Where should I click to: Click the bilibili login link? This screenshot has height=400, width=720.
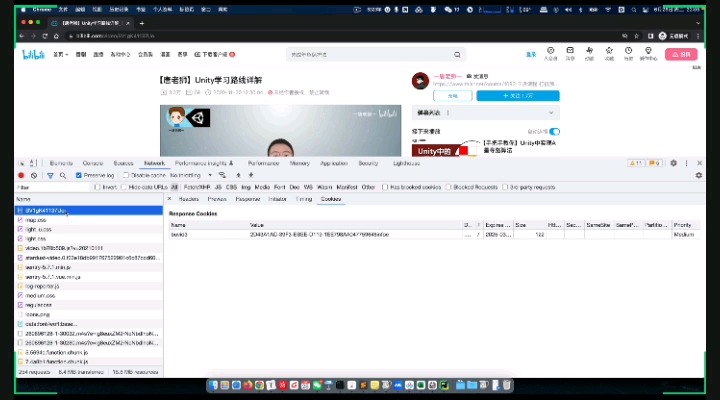coord(531,54)
